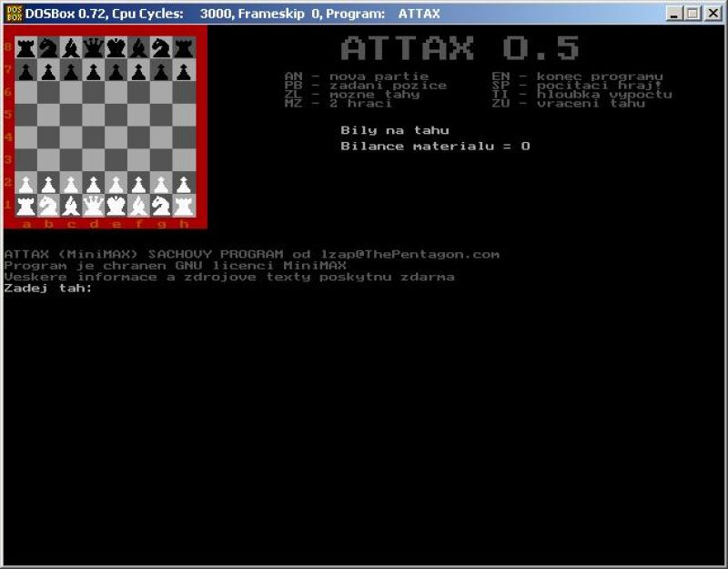The height and width of the screenshot is (569, 728).
Task: Click the 'Program je chranen GNU licenci' line
Action: [175, 266]
